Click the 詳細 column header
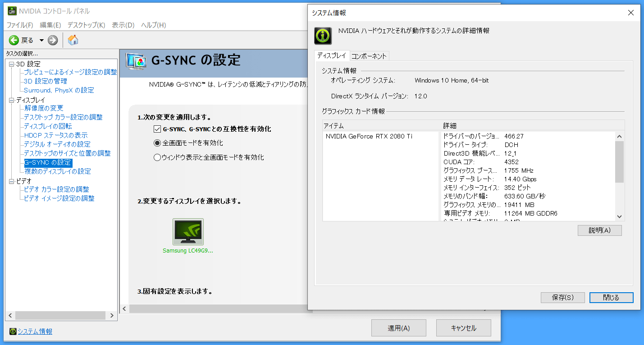The image size is (644, 345). tap(533, 125)
